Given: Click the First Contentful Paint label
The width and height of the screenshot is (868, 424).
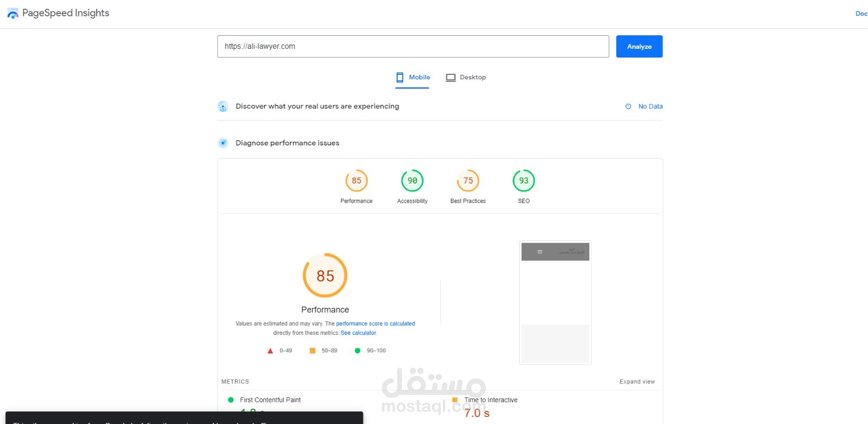Looking at the screenshot, I should 270,400.
